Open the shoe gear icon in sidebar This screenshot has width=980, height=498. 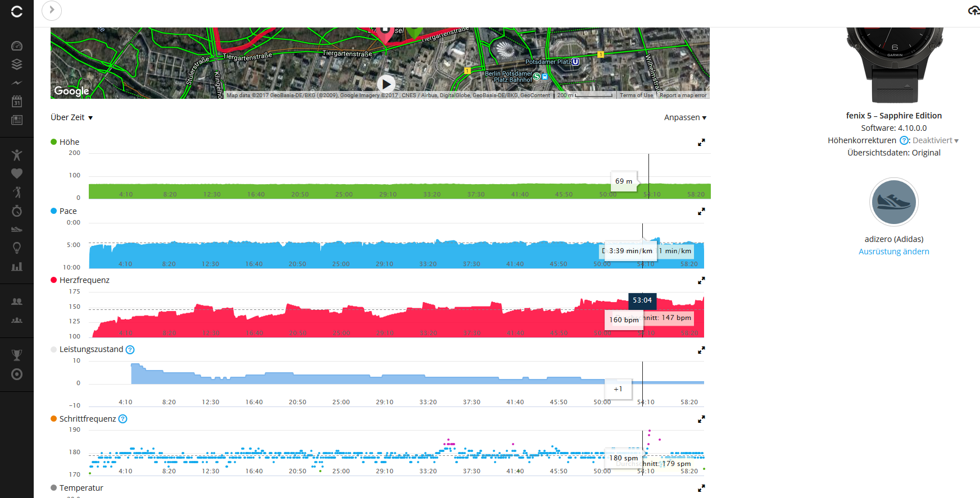(17, 229)
